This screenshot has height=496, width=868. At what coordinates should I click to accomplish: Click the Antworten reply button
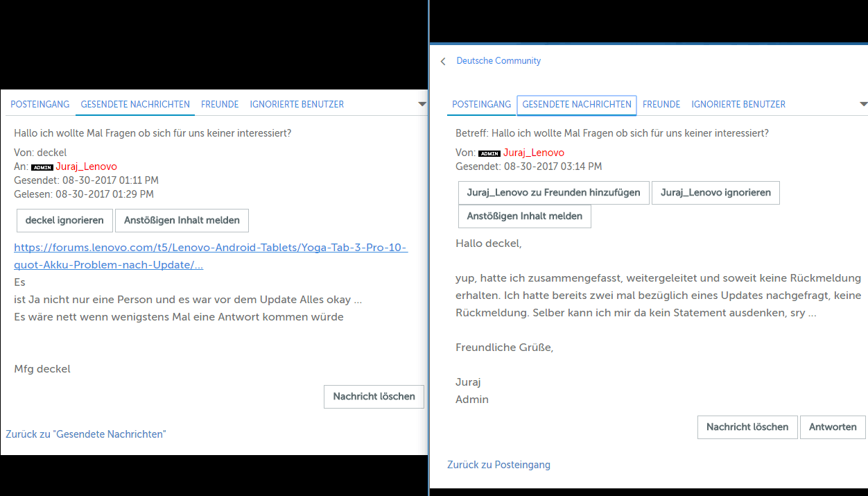pos(833,427)
